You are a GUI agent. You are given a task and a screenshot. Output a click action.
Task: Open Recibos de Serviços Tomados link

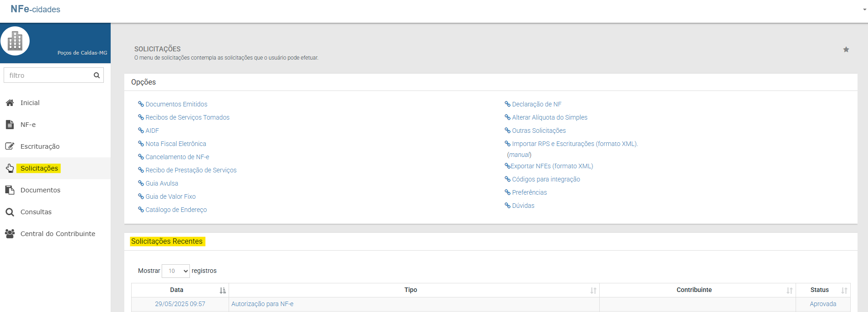click(187, 117)
